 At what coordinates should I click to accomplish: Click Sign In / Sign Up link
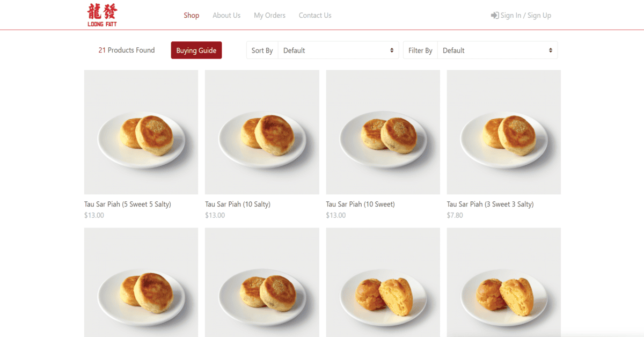pyautogui.click(x=526, y=16)
